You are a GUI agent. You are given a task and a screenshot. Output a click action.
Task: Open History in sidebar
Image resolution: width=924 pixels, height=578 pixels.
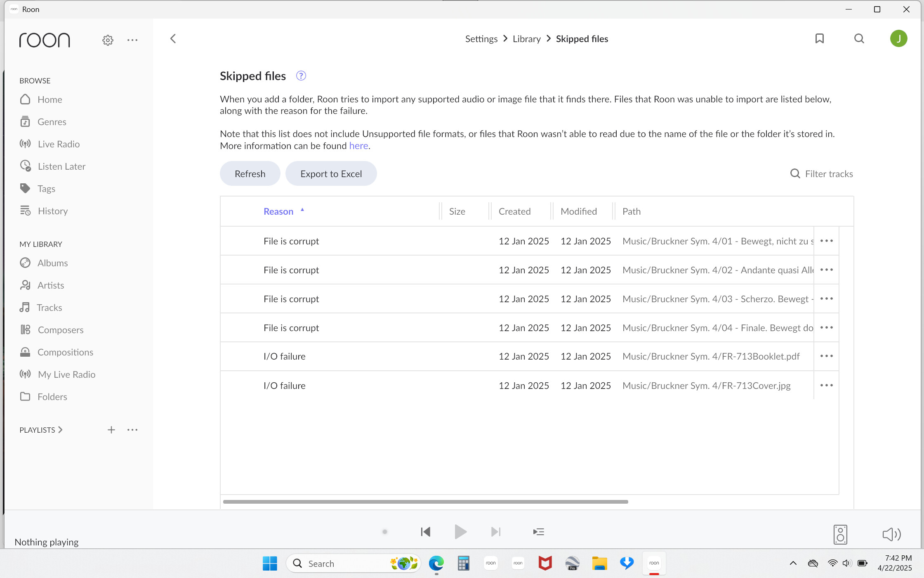tap(44, 211)
